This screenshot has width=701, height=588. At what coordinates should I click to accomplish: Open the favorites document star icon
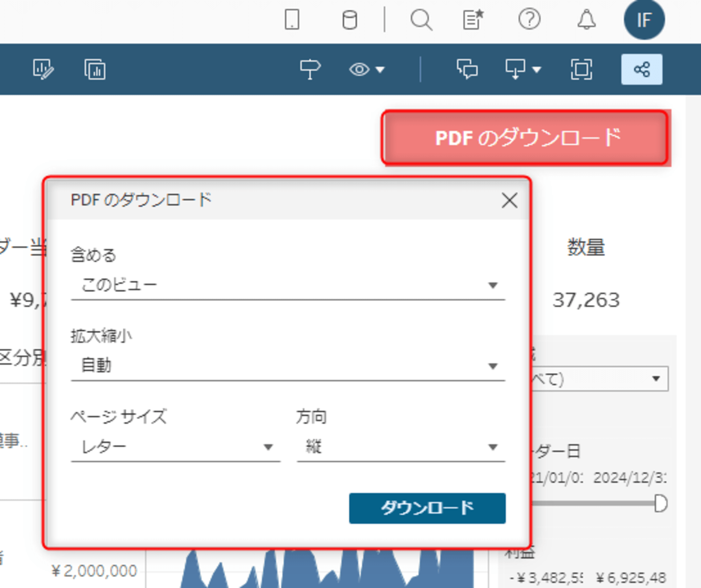(x=473, y=19)
